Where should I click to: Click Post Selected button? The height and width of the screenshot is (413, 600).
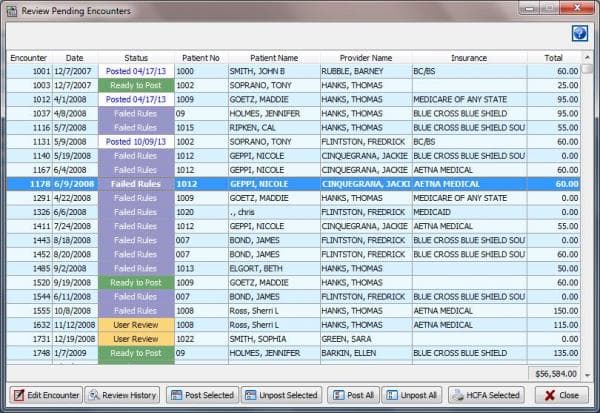(201, 395)
